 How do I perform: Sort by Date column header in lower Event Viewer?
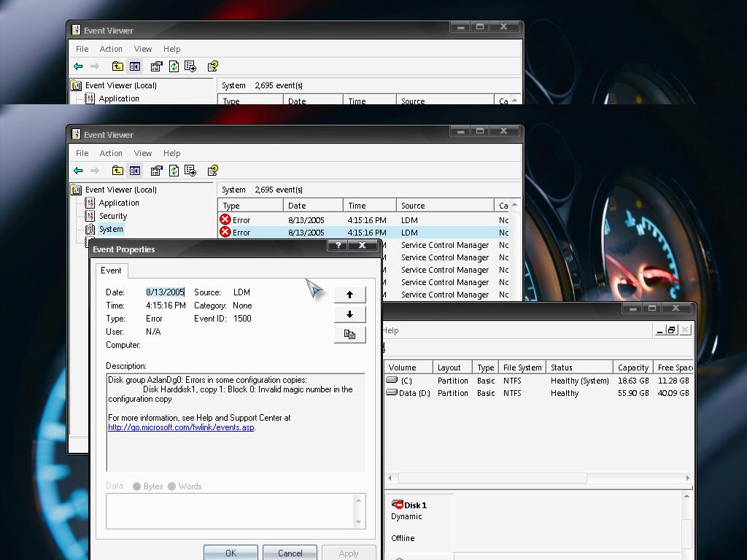[x=313, y=206]
